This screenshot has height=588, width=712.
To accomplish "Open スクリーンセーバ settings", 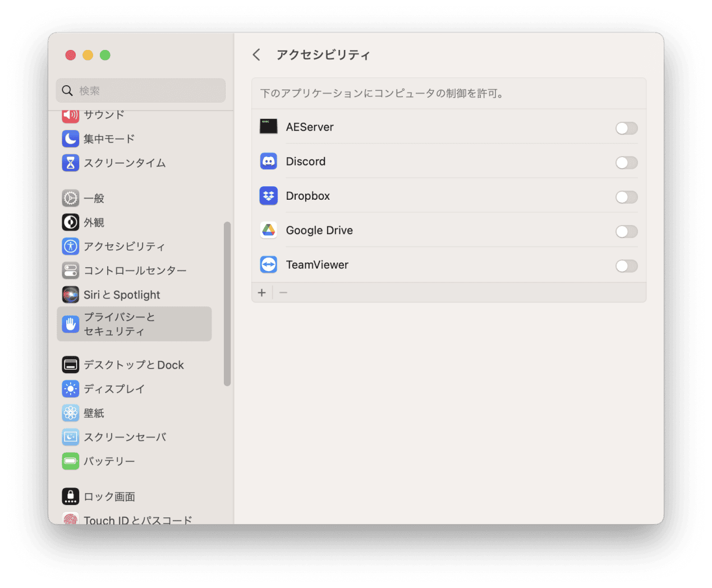I will coord(135,437).
